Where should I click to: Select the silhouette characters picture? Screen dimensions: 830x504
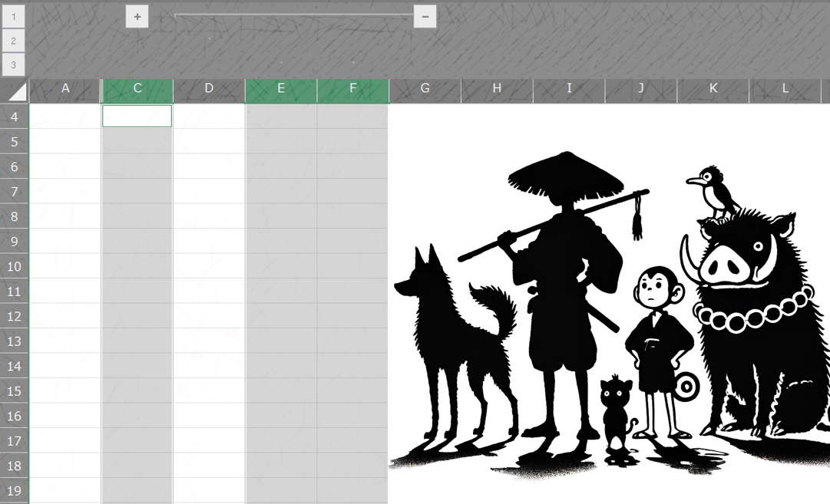click(x=610, y=304)
